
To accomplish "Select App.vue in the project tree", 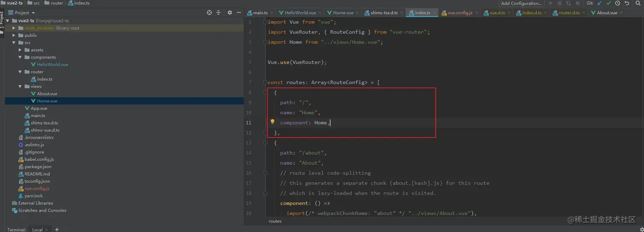I will pos(39,108).
